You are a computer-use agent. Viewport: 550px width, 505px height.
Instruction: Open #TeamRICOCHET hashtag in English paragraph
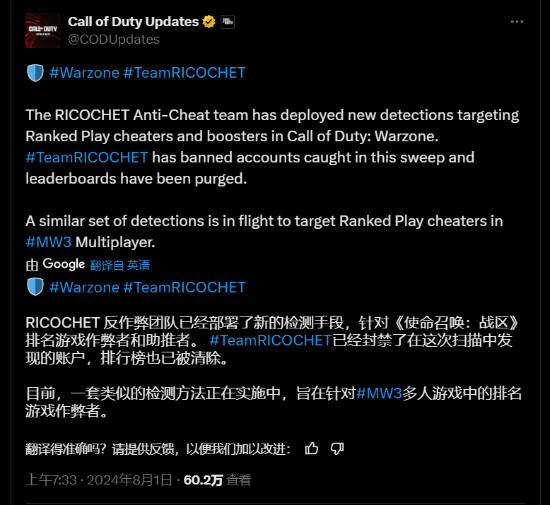point(87,157)
